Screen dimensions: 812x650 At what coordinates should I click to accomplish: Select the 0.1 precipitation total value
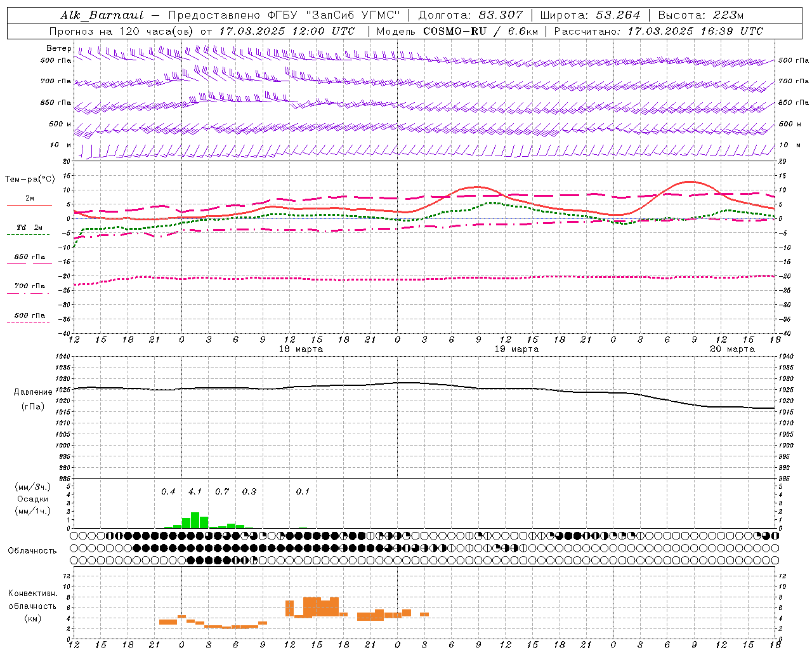click(303, 492)
